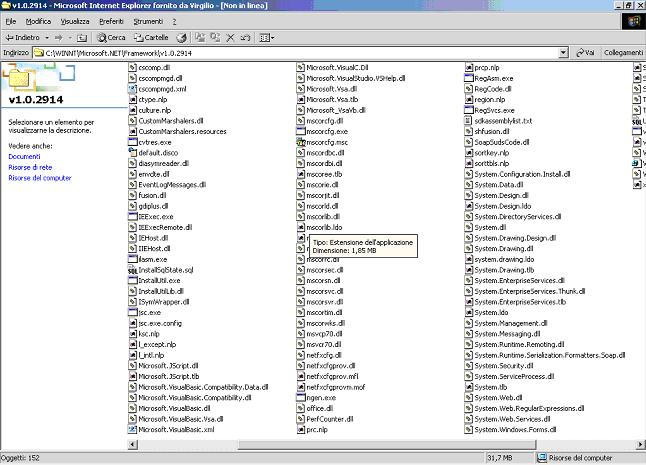
Task: Select the file name Microsoft.JScript.dll
Action: (168, 366)
